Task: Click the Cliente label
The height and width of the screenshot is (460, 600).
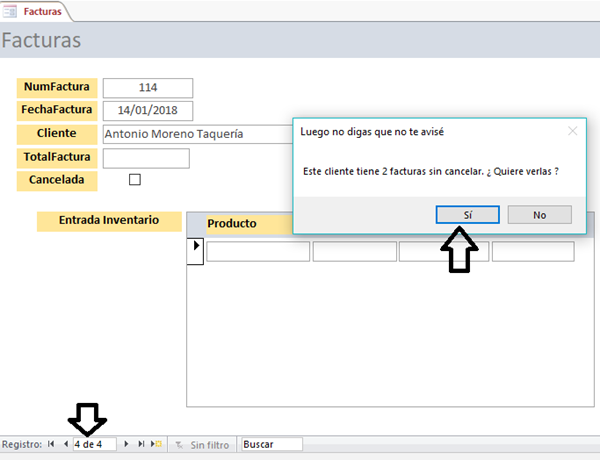Action: (57, 134)
